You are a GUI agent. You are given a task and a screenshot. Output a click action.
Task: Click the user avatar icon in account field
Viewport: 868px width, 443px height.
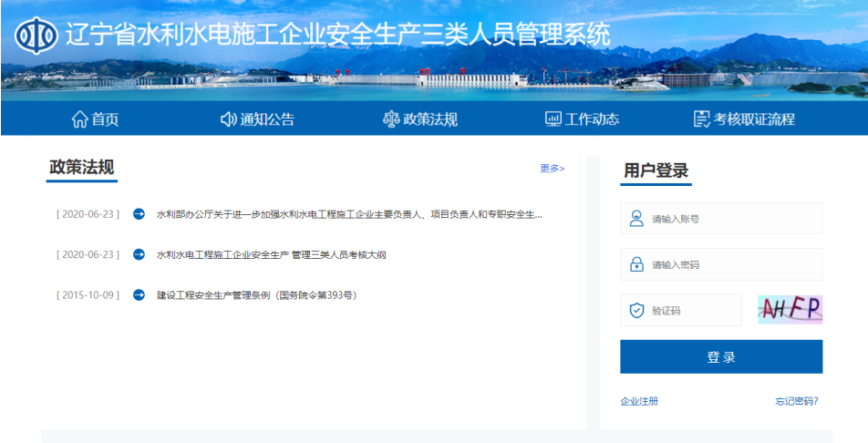pos(636,218)
